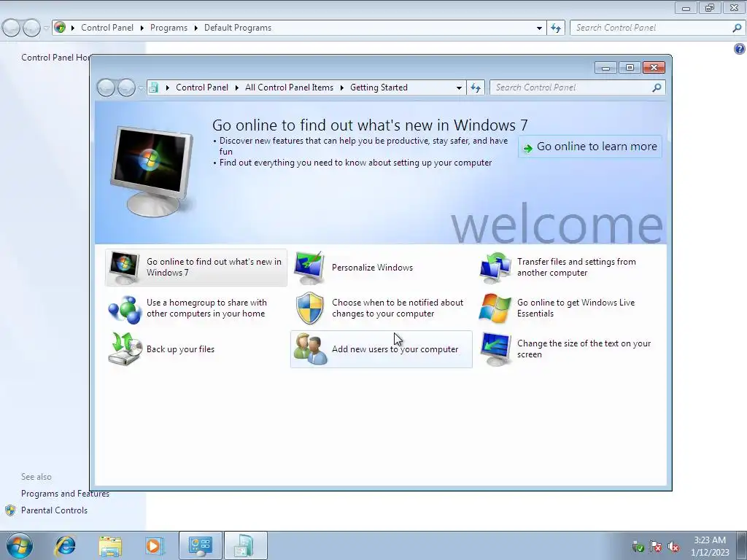The height and width of the screenshot is (560, 747).
Task: Open the Parental Controls shield icon
Action: coord(10,510)
